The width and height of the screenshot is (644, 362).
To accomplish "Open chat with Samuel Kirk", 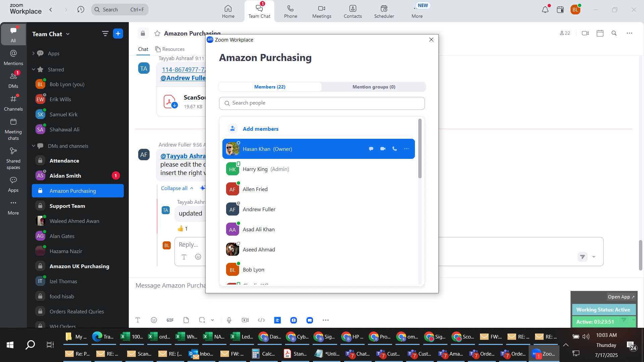I will coord(78,114).
